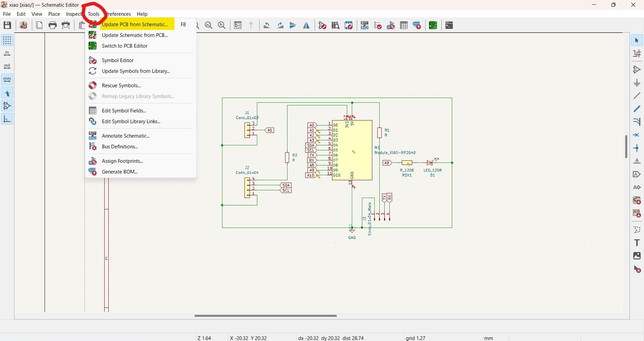Switch units to inches

[x=7, y=54]
